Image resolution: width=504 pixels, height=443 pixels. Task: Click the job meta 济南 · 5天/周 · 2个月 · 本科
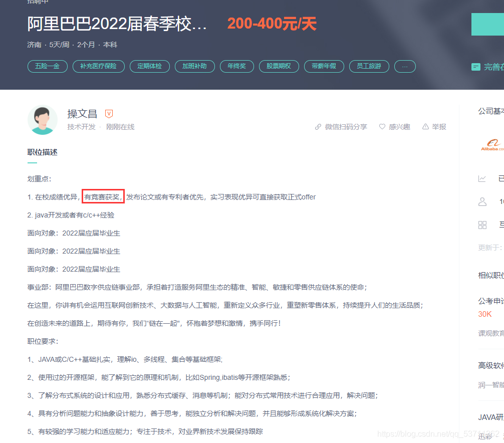pyautogui.click(x=72, y=45)
